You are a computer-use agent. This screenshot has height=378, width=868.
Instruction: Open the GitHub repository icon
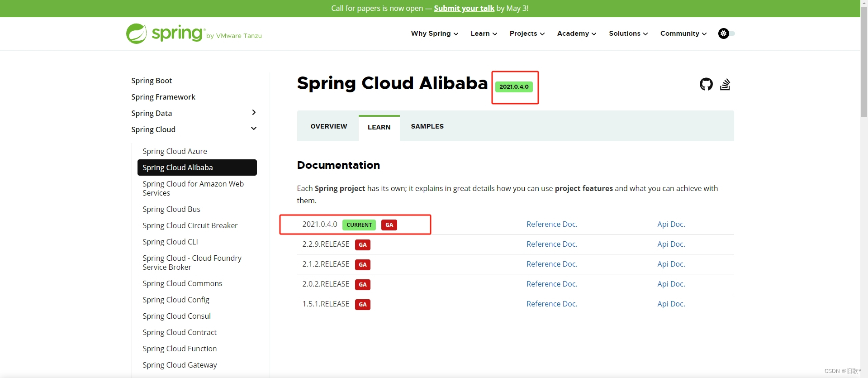(706, 84)
